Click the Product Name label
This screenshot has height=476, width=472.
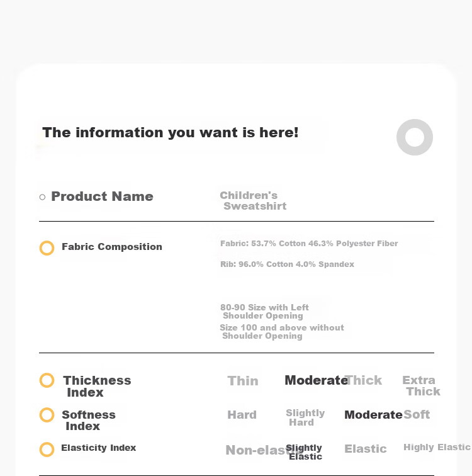tap(102, 196)
